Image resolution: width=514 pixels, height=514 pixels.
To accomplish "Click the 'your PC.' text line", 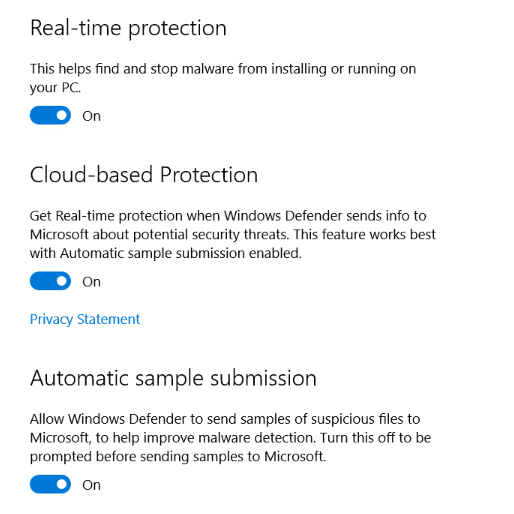I will [55, 88].
